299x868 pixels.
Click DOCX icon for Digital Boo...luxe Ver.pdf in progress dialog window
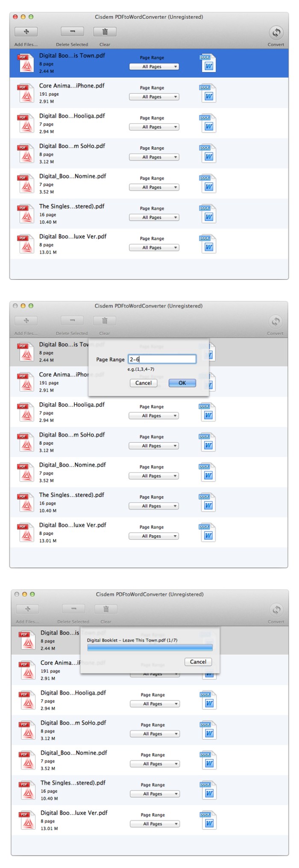click(x=208, y=820)
